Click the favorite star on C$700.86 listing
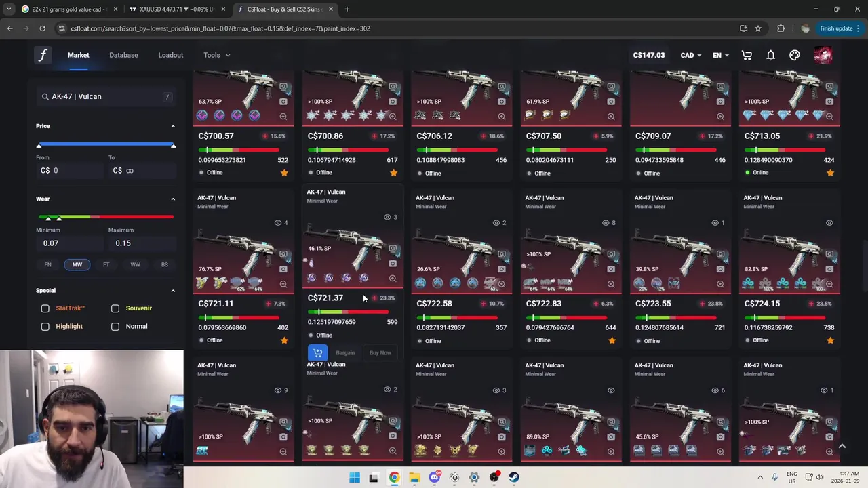Image resolution: width=868 pixels, height=488 pixels. (393, 173)
